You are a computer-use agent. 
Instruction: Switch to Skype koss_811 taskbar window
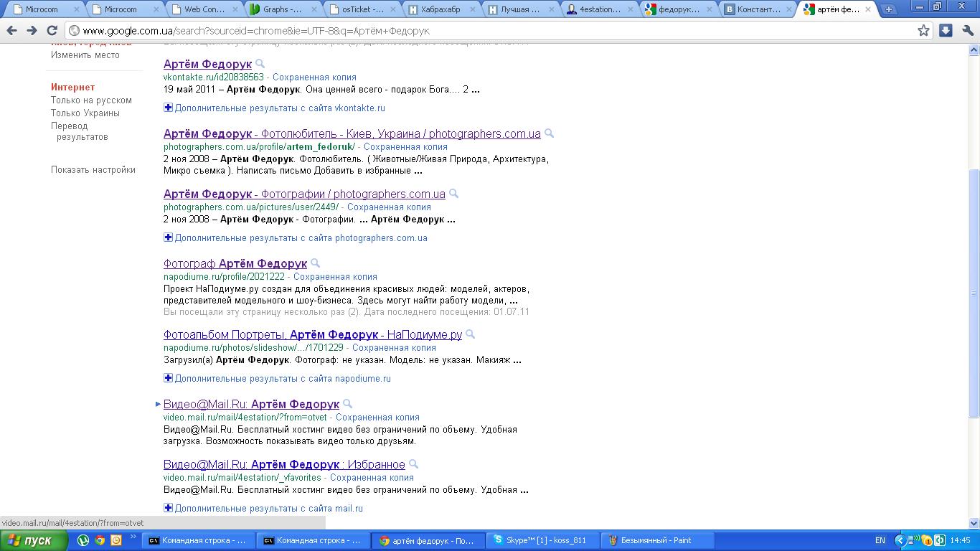[543, 540]
